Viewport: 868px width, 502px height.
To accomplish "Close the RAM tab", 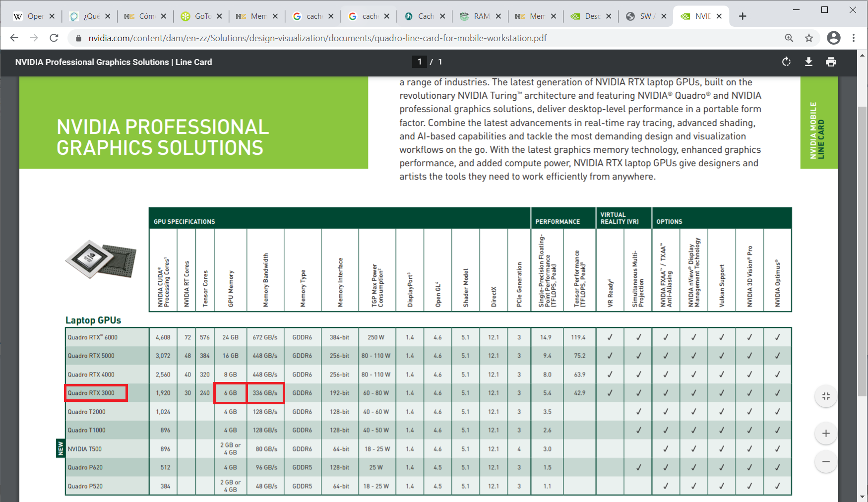I will pos(498,16).
